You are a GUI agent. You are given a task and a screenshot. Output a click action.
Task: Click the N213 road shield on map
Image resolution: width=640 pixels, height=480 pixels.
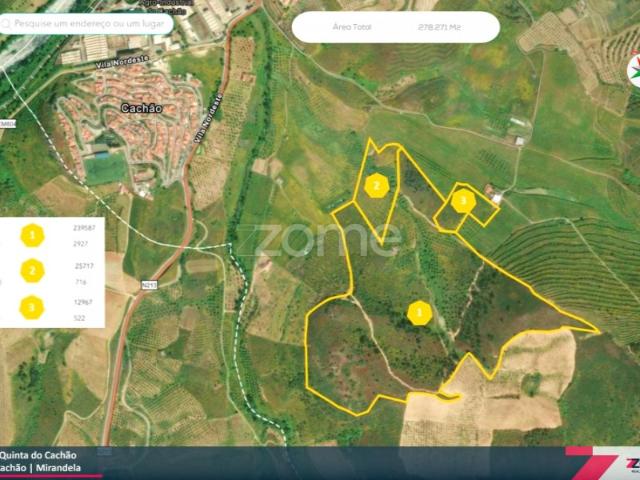pyautogui.click(x=150, y=286)
